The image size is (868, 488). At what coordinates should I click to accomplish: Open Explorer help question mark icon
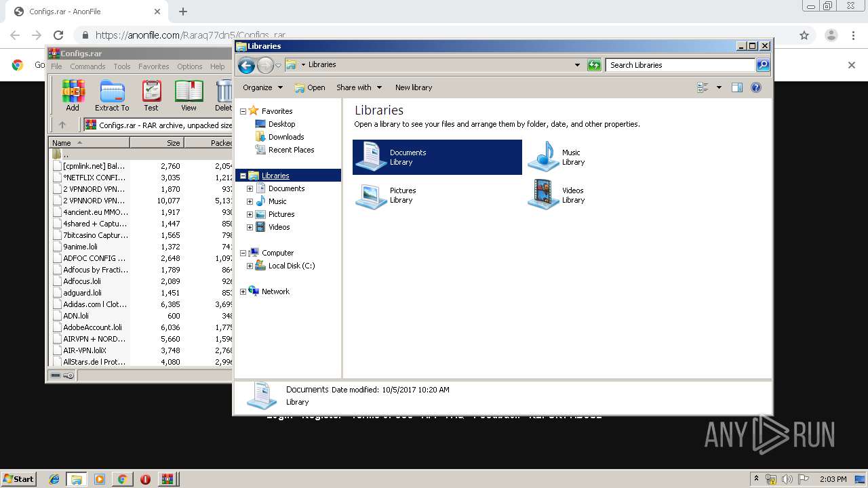[x=756, y=87]
